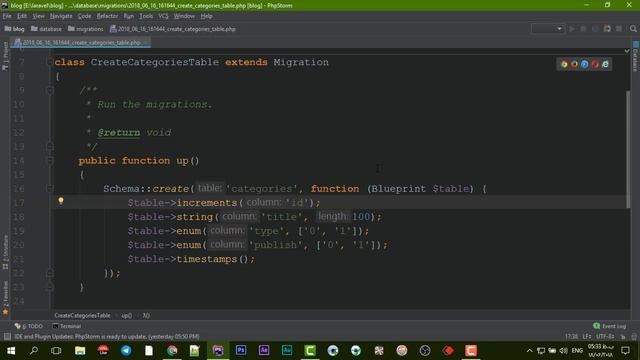Click fold end marker on line 22
This screenshot has height=360, width=640.
[50, 273]
